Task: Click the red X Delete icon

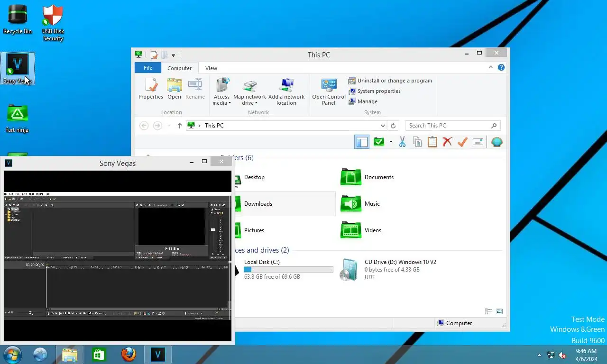Action: coord(447,142)
